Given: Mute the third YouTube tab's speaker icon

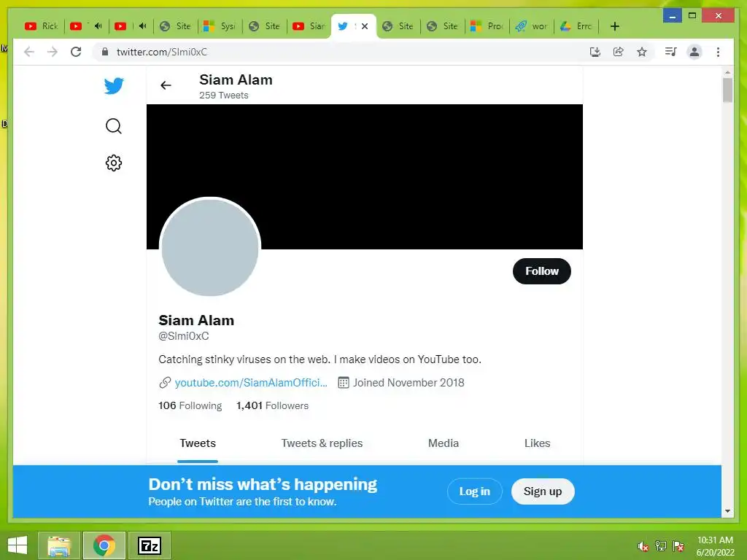Looking at the screenshot, I should pyautogui.click(x=142, y=26).
